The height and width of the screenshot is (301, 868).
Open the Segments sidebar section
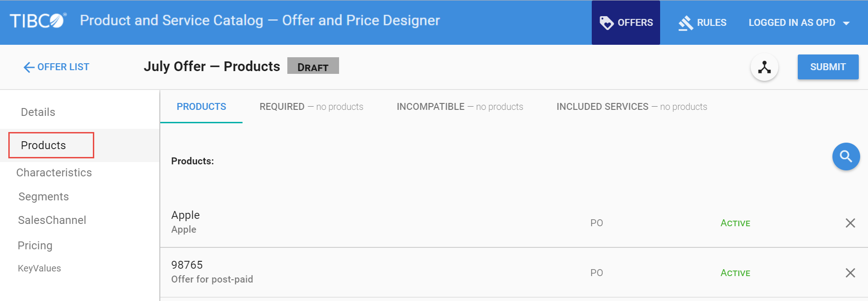(43, 197)
